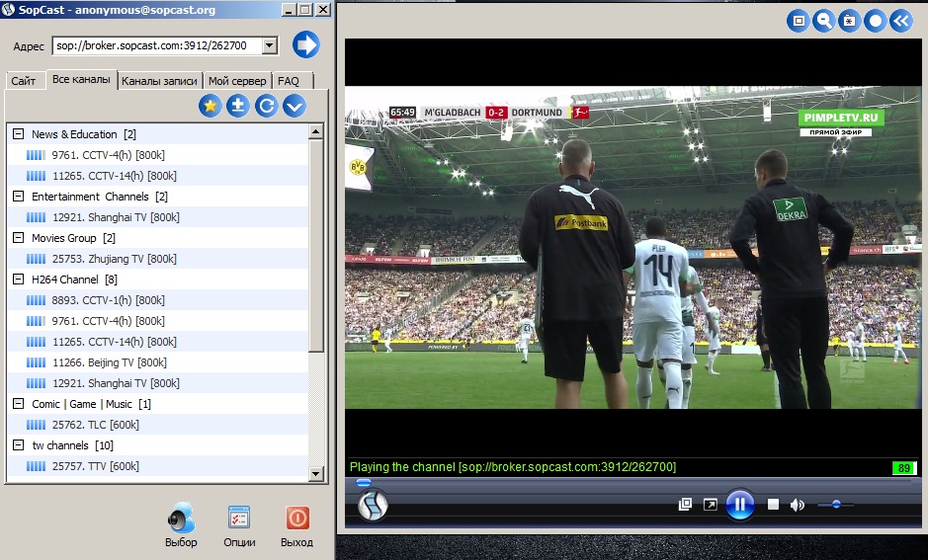Click the channel list scroll-down arrow
The width and height of the screenshot is (928, 560).
pyautogui.click(x=316, y=473)
